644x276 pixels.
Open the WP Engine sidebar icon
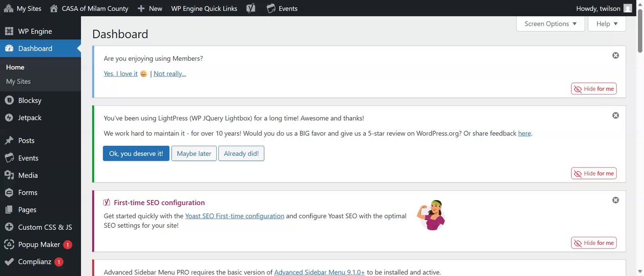point(9,31)
